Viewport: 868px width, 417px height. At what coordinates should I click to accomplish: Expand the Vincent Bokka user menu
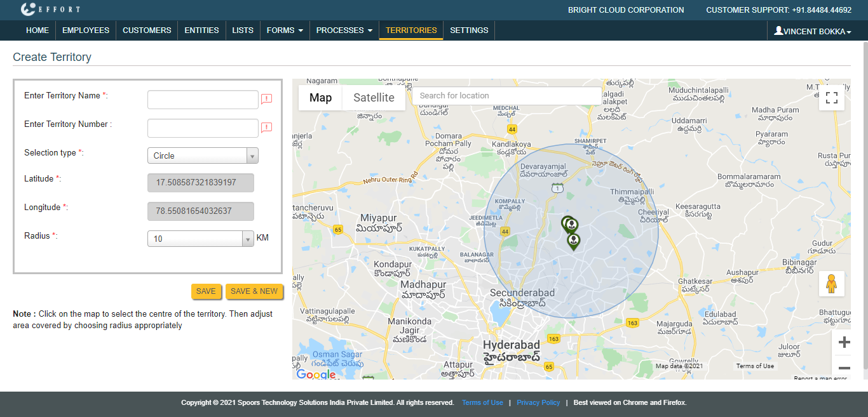pos(812,31)
